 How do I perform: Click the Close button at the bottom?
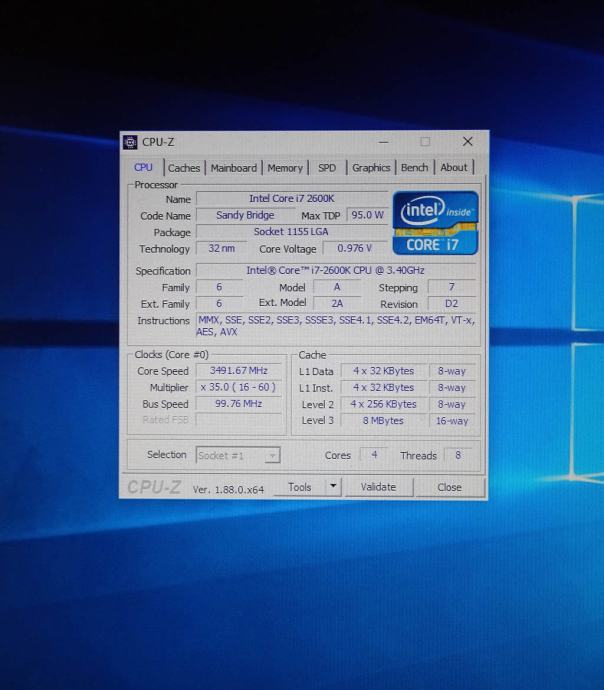click(x=449, y=487)
